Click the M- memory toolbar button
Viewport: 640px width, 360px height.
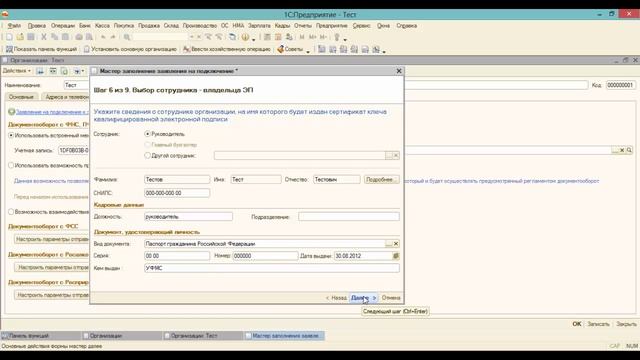click(323, 37)
